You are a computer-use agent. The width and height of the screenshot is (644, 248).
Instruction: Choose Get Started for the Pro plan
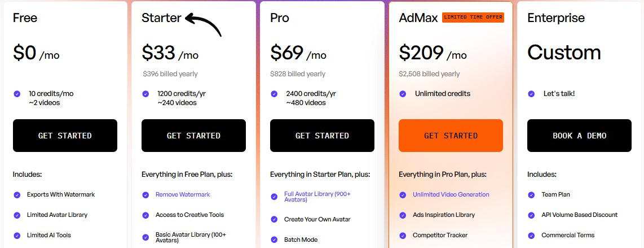click(x=322, y=136)
